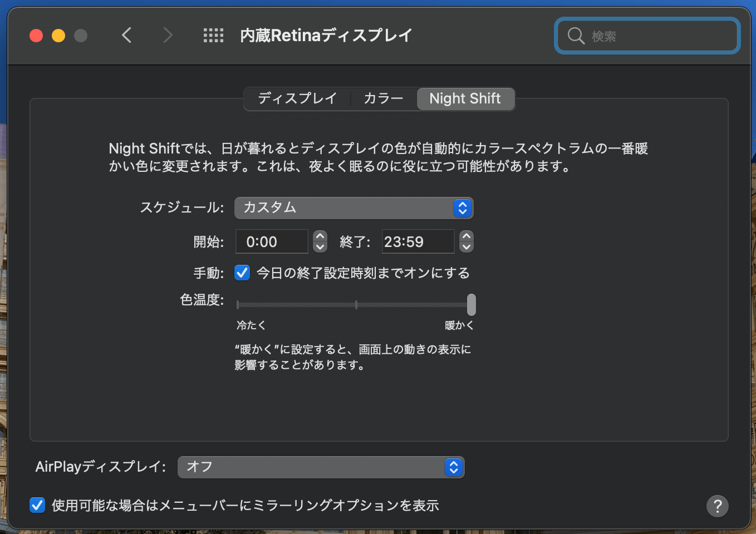Click the 暖かく label under the slider
756x534 pixels.
tap(459, 325)
